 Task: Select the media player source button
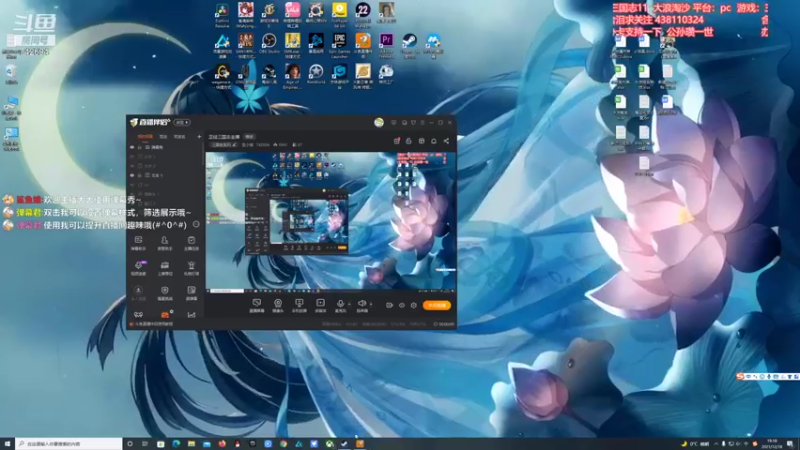pos(320,305)
